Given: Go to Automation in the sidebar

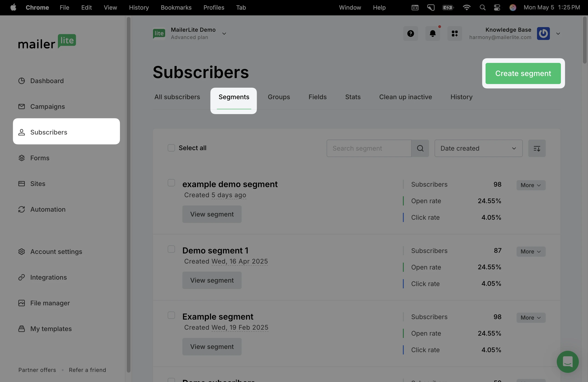Looking at the screenshot, I should 48,209.
